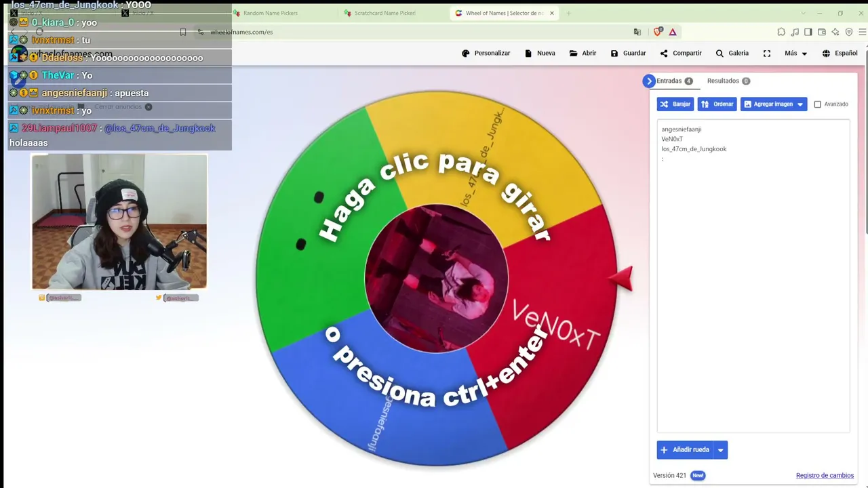Screen dimensions: 868x488
Task: Change language via the Español selector
Action: point(840,53)
